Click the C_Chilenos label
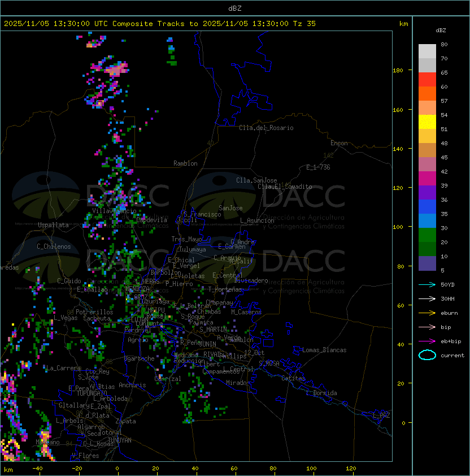470x476 pixels. pos(54,246)
